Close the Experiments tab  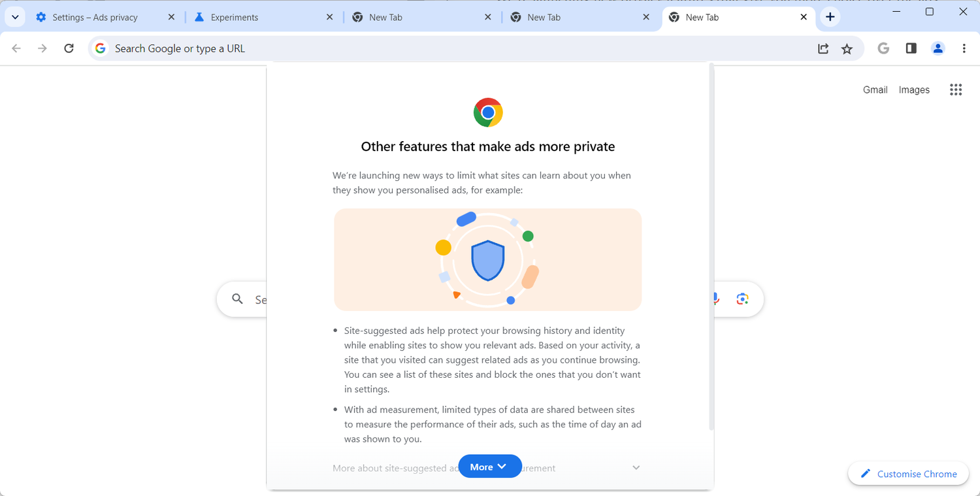(330, 18)
